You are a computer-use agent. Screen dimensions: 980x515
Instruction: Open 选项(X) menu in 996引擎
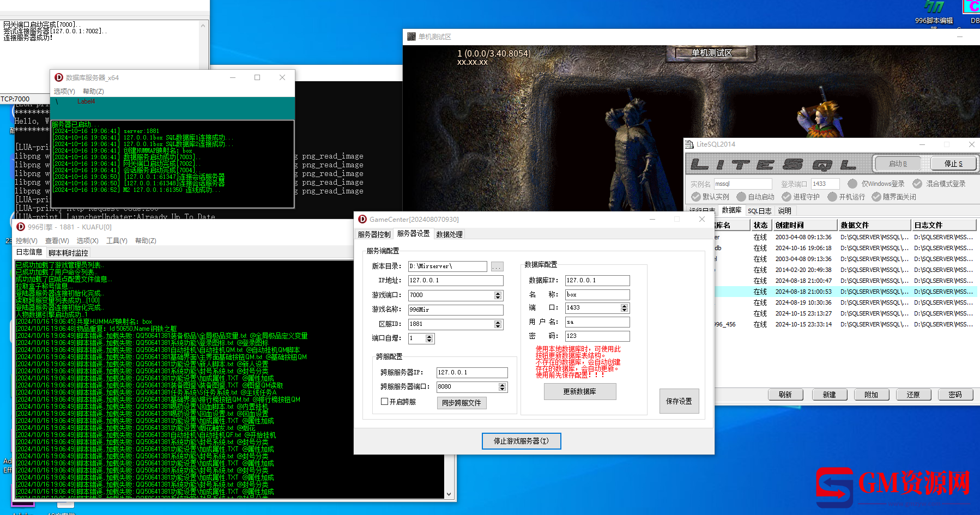pos(87,241)
